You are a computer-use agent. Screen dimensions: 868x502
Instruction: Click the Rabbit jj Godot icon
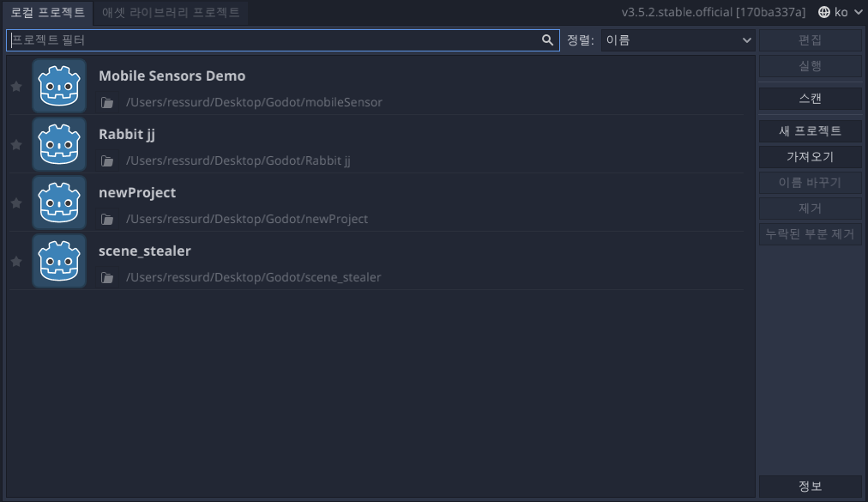[59, 144]
